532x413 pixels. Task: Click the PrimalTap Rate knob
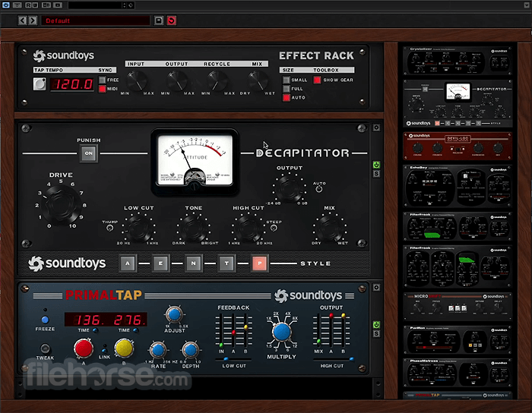coord(158,350)
